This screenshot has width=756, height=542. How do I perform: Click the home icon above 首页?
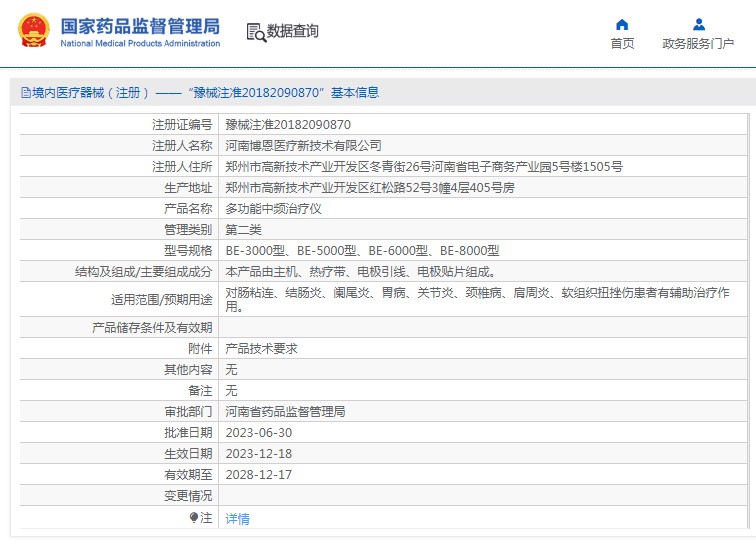click(x=622, y=24)
